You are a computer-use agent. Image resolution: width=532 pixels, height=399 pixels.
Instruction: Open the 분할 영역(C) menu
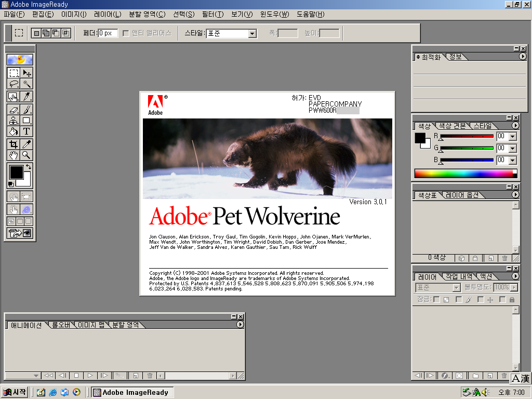coord(147,14)
